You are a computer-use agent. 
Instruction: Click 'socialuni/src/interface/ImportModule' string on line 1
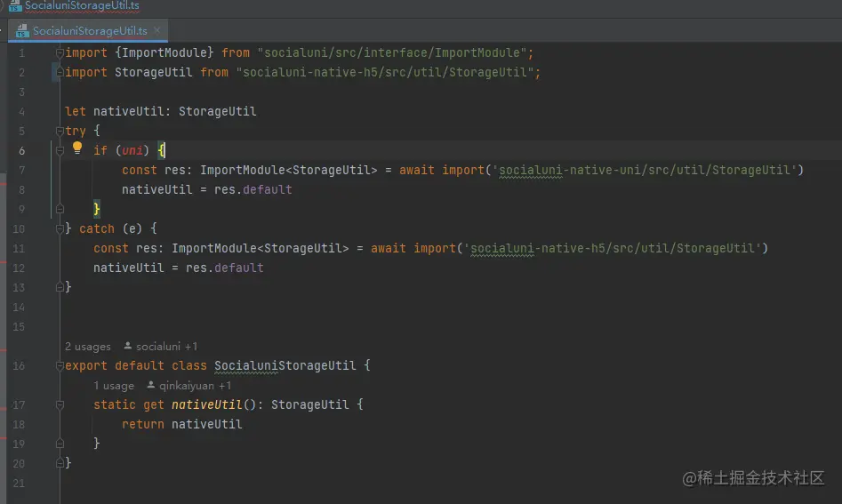tap(391, 52)
